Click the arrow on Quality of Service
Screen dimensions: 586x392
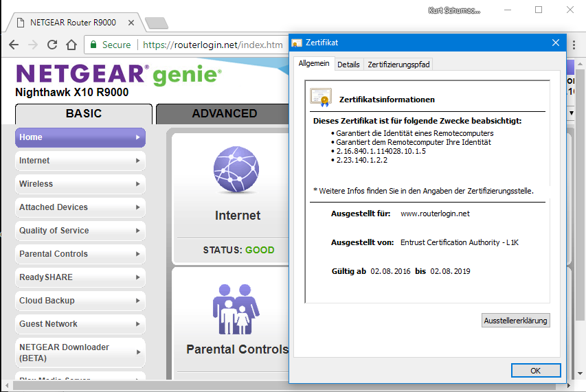click(138, 231)
